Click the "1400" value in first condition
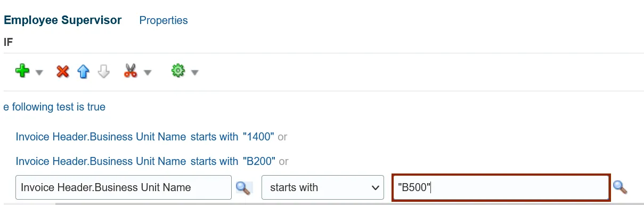 point(258,137)
